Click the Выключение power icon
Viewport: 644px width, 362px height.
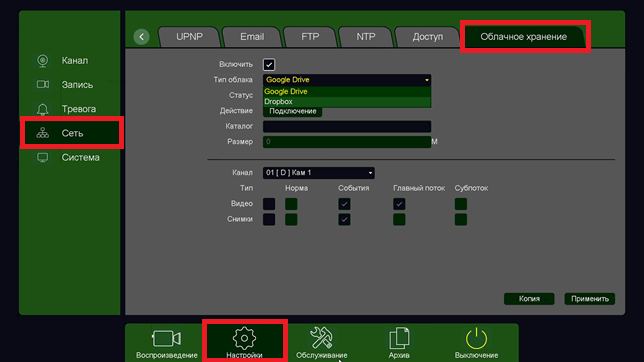(476, 339)
